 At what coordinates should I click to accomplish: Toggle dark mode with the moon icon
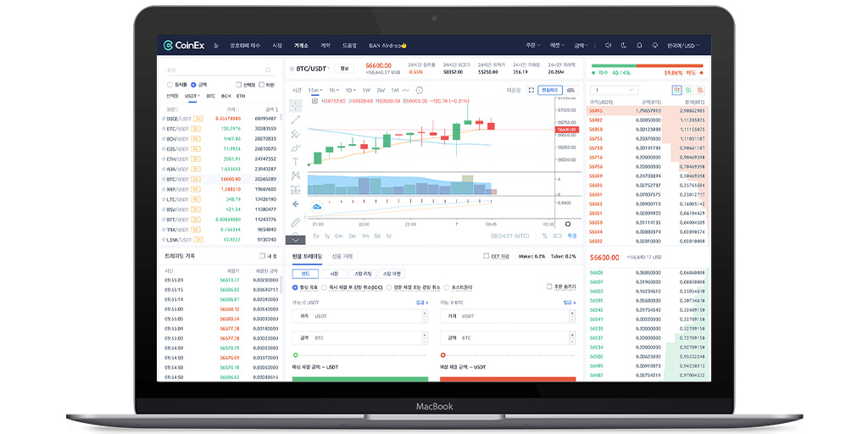(x=623, y=46)
